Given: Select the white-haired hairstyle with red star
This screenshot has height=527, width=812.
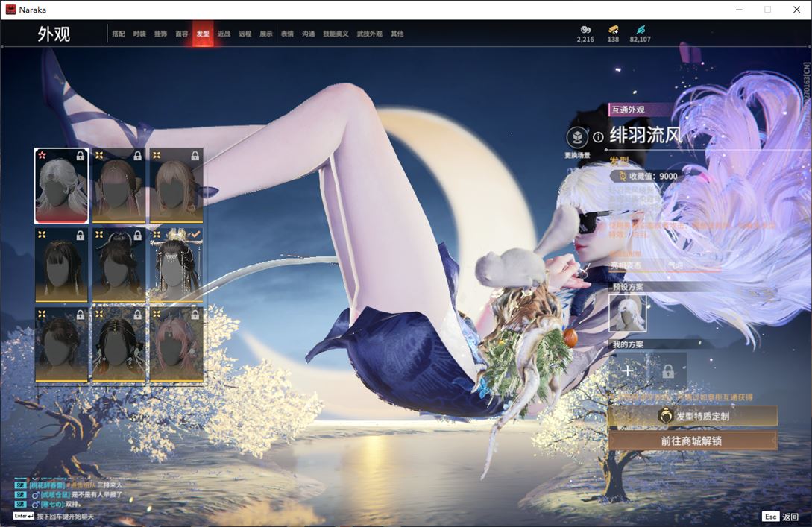Looking at the screenshot, I should click(x=61, y=185).
